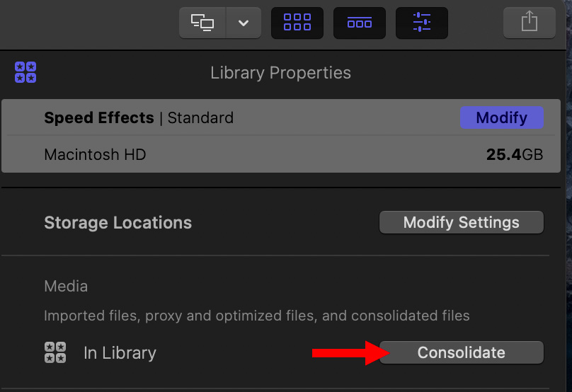Click the secondary display viewer icon
The width and height of the screenshot is (572, 392).
pyautogui.click(x=202, y=23)
